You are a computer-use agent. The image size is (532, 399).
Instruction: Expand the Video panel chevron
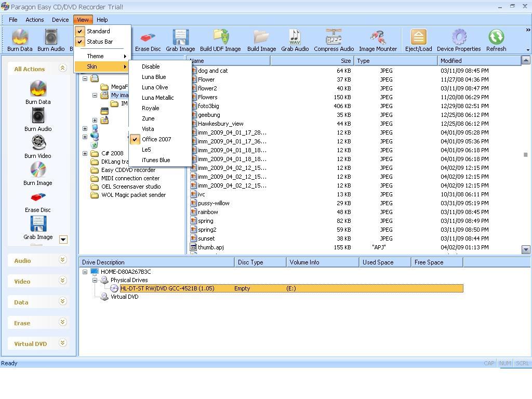click(62, 281)
